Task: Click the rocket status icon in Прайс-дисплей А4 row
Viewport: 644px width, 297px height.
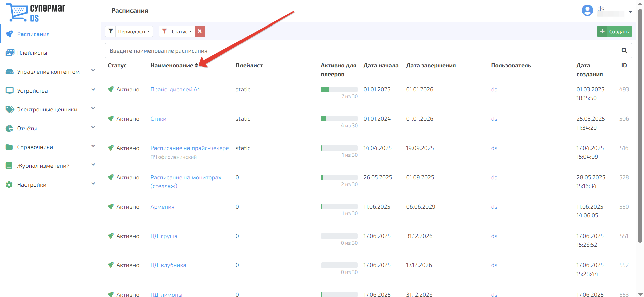Action: (111, 89)
